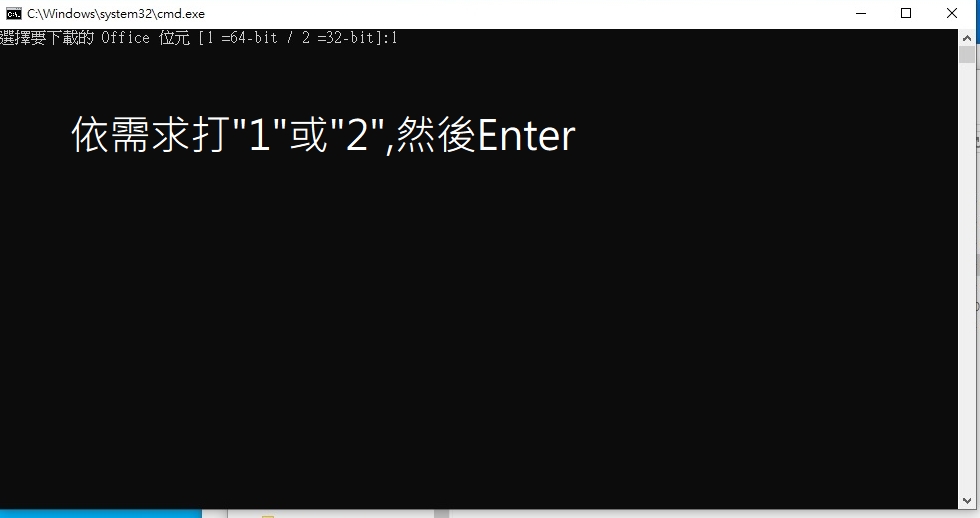Close the cmd.exe window
The image size is (980, 518).
[x=952, y=14]
